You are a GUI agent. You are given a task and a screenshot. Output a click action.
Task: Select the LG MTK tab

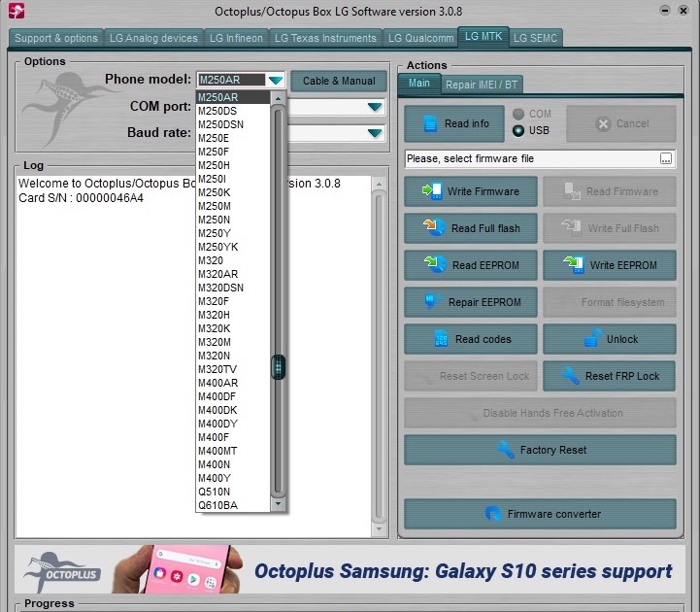[483, 36]
